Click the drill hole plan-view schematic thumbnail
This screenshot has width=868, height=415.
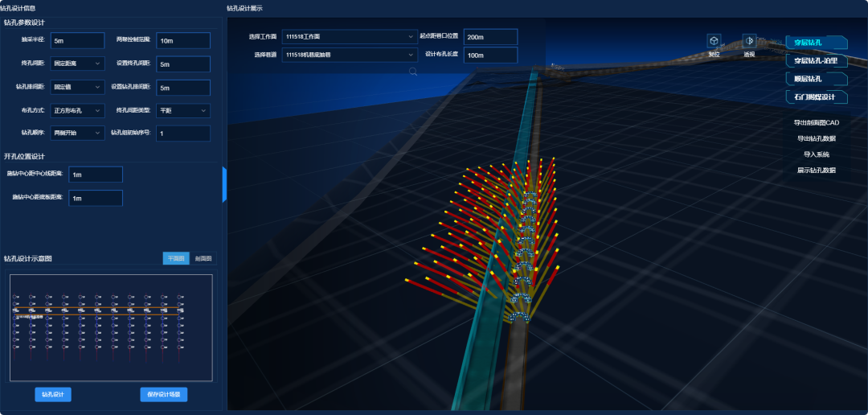[x=111, y=327]
